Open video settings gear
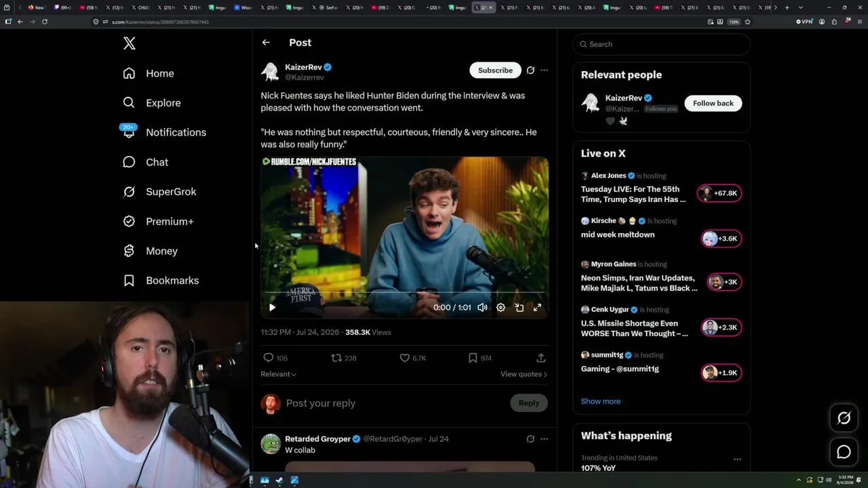The width and height of the screenshot is (868, 488). coord(500,308)
